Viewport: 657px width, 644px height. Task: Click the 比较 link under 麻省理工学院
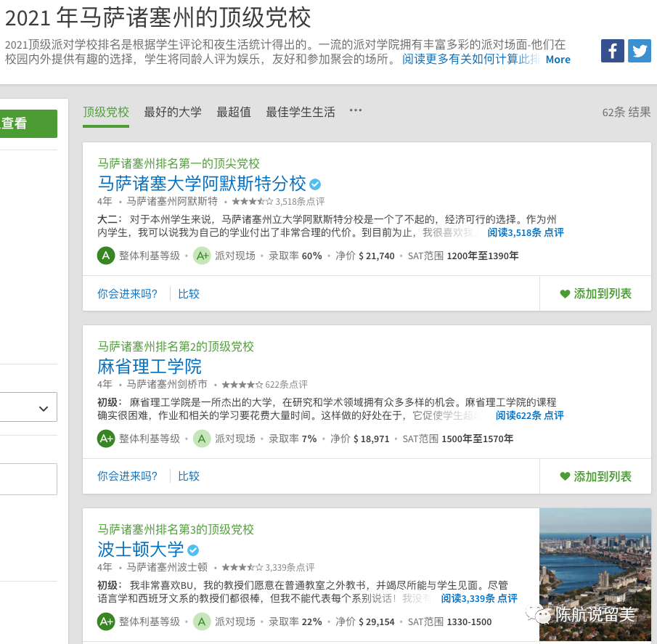[x=189, y=476]
